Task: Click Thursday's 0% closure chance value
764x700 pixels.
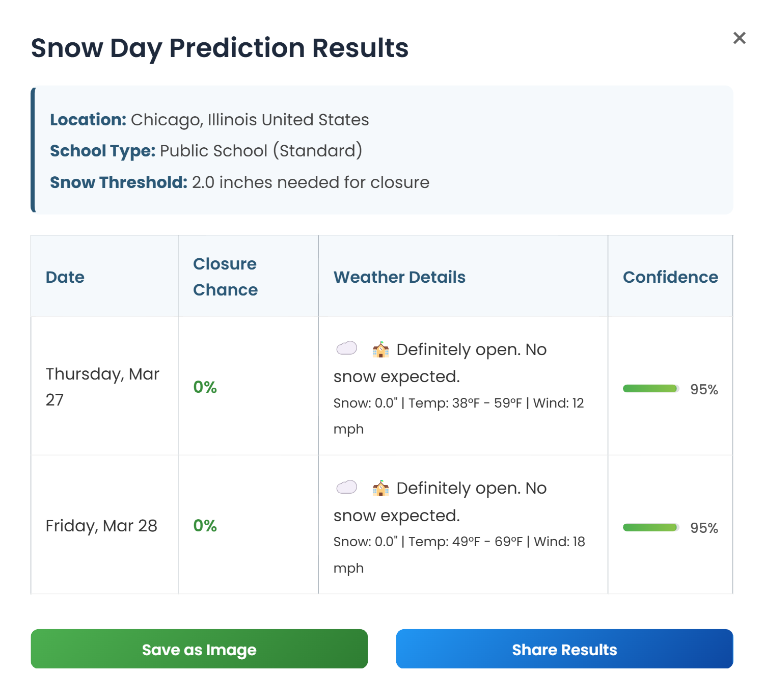Action: click(x=205, y=387)
